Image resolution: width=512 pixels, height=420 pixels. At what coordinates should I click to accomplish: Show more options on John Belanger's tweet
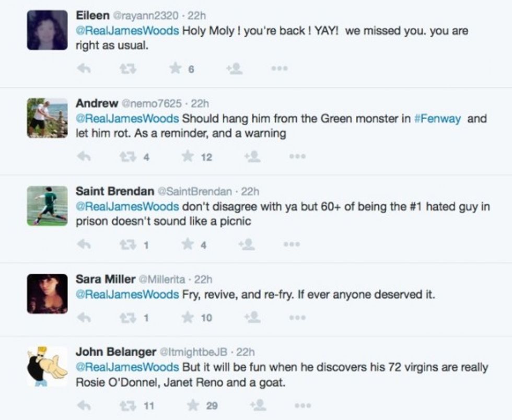tap(303, 405)
